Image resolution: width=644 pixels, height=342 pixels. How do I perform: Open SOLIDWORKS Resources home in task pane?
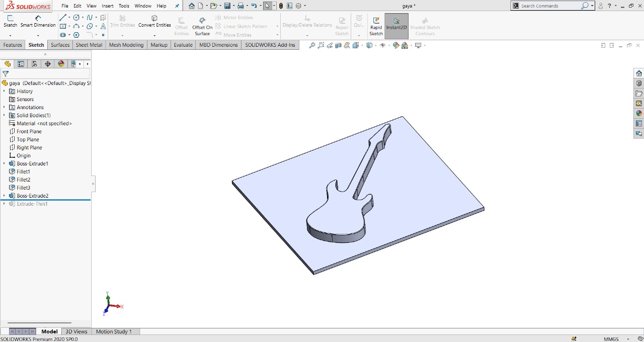coord(639,73)
